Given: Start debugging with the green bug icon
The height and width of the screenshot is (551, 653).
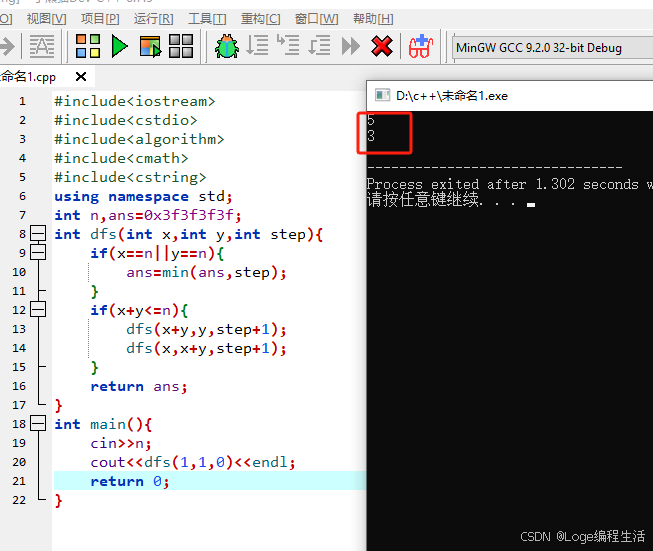Looking at the screenshot, I should click(x=227, y=46).
